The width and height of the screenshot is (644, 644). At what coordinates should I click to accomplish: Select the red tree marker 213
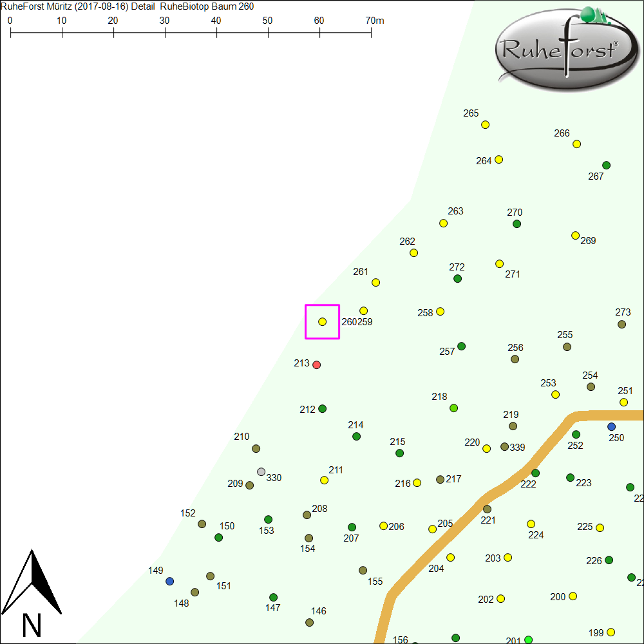(x=316, y=365)
